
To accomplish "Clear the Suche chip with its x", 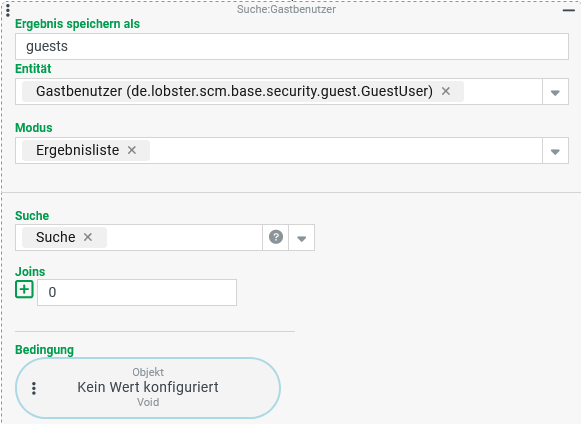I will 88,237.
